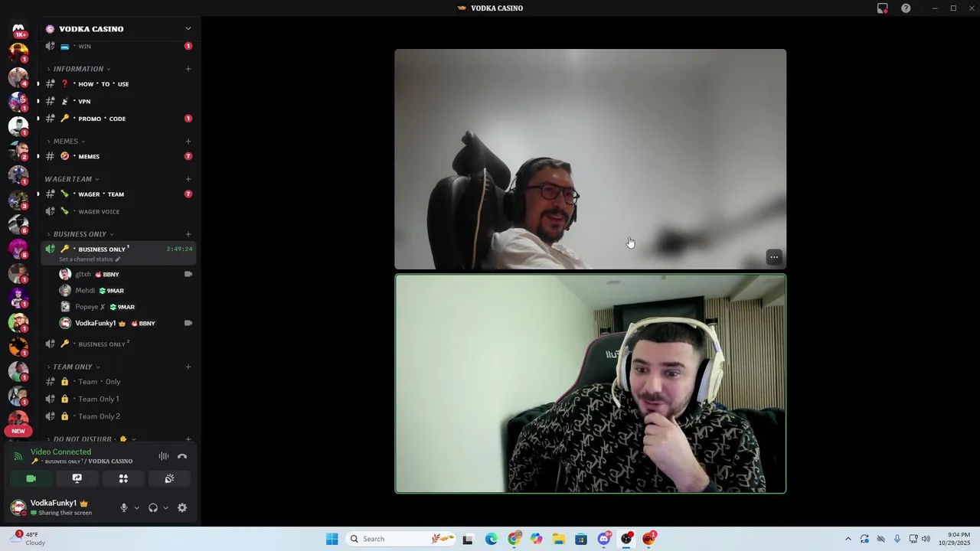This screenshot has height=551, width=980.
Task: Open three-dot options on top video
Action: (x=774, y=257)
